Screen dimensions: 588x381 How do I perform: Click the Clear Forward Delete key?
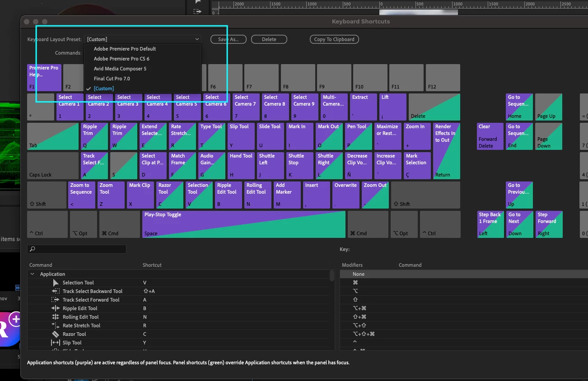[490, 136]
